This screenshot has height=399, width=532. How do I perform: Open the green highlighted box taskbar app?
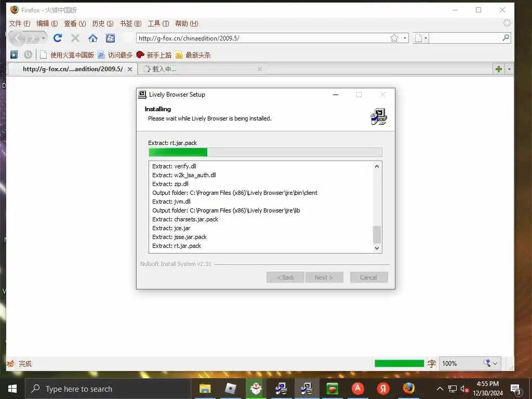tap(256, 389)
